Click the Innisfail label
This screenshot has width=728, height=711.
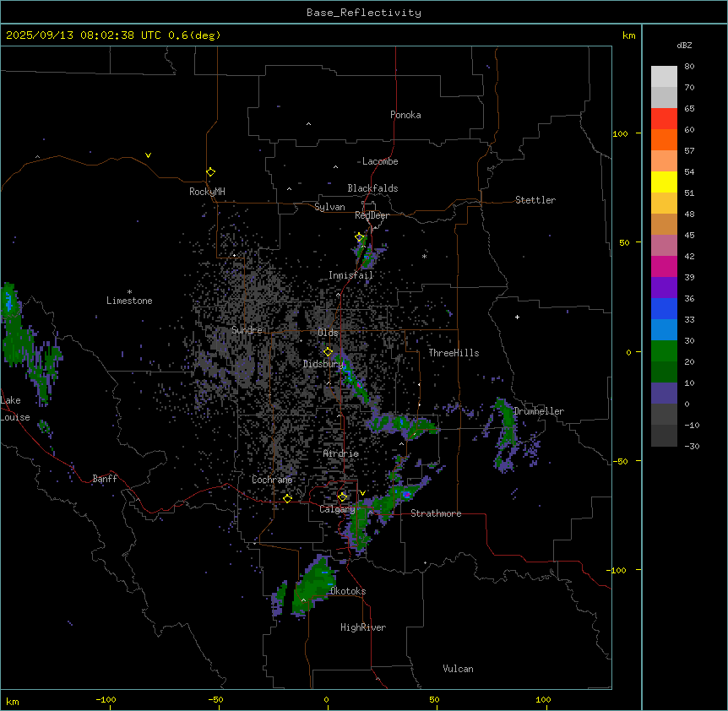click(350, 275)
